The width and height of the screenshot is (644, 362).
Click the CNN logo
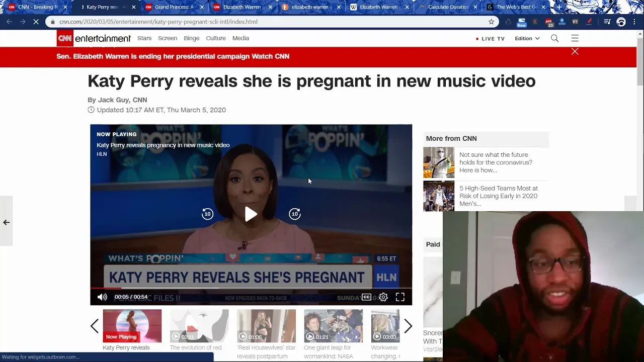(x=65, y=38)
